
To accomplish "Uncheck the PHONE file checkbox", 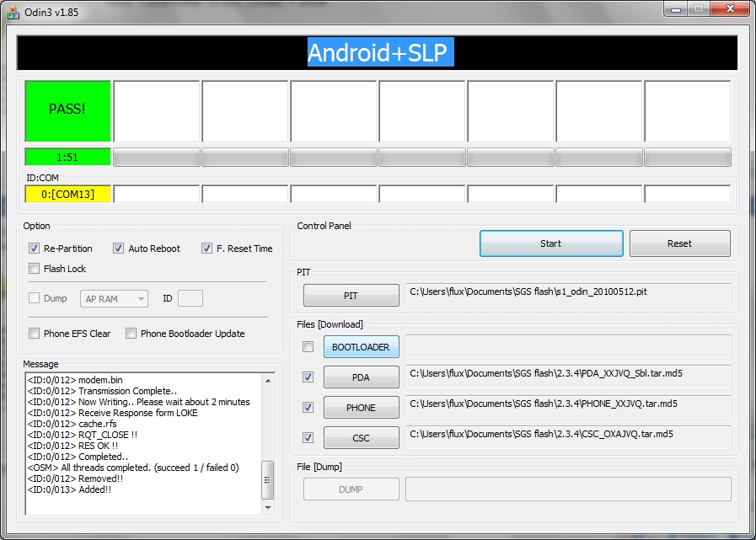I will [x=308, y=408].
